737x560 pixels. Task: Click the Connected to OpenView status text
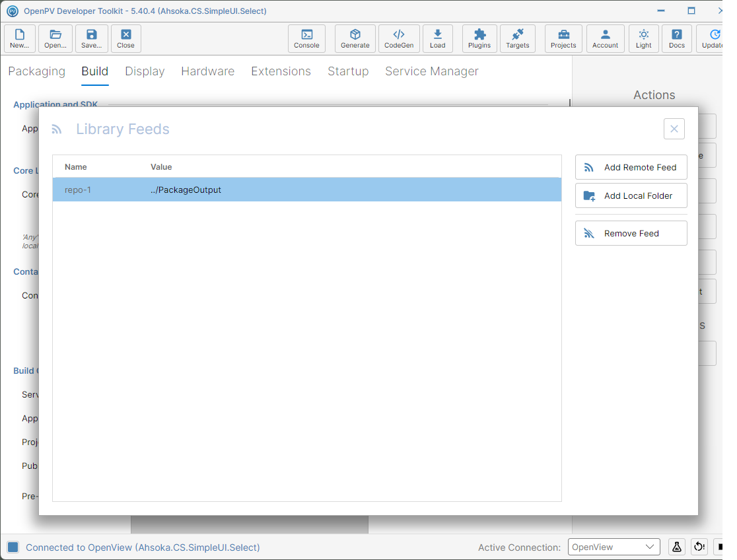click(x=143, y=547)
